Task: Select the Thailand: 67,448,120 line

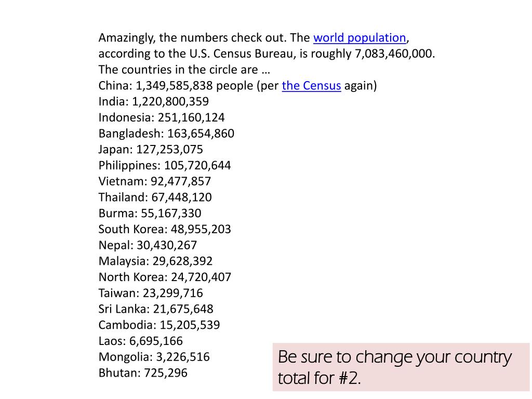Action: point(155,197)
